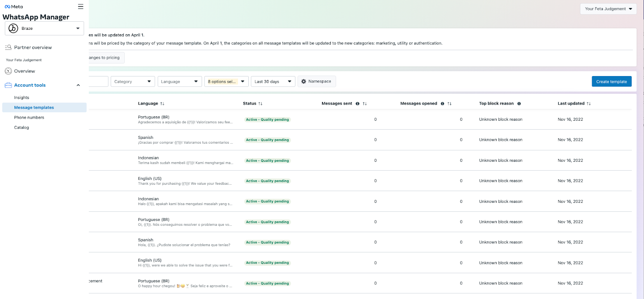The height and width of the screenshot is (299, 644).
Task: Open the Category dropdown
Action: (x=133, y=82)
